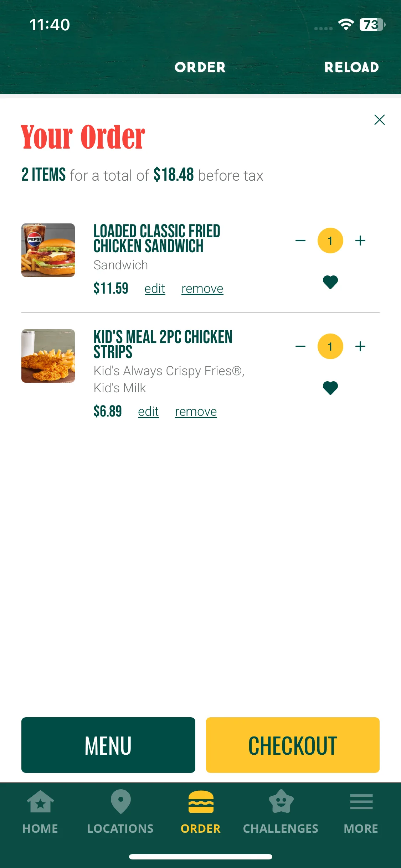Increase the chicken sandwich quantity
Viewport: 401px width, 868px height.
(x=360, y=241)
